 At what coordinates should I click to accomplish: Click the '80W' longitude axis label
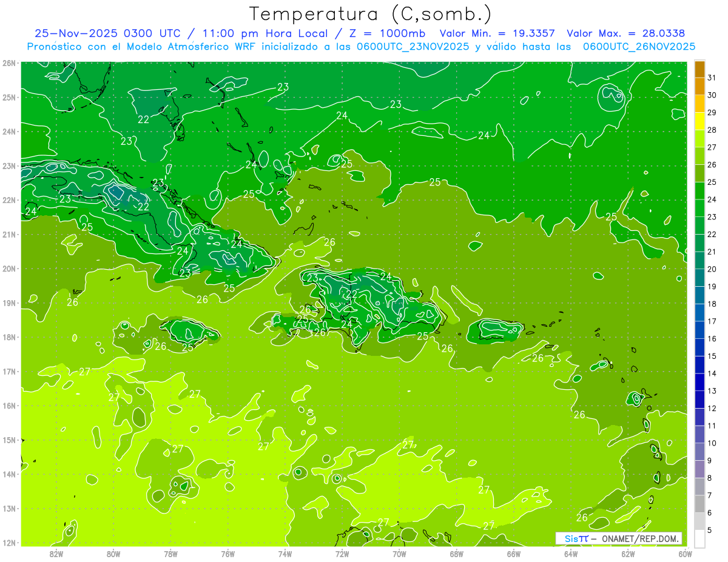(113, 553)
